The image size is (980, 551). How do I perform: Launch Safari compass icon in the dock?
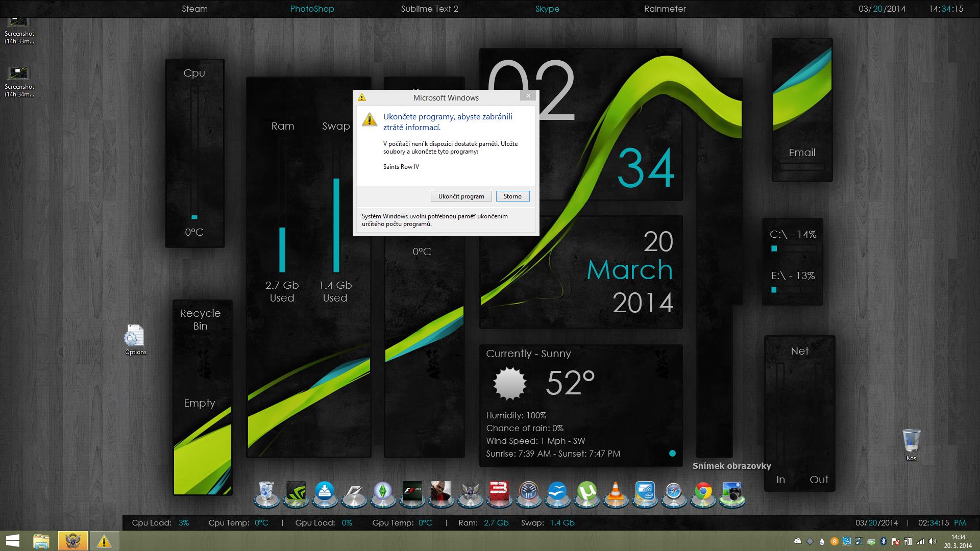tap(674, 493)
